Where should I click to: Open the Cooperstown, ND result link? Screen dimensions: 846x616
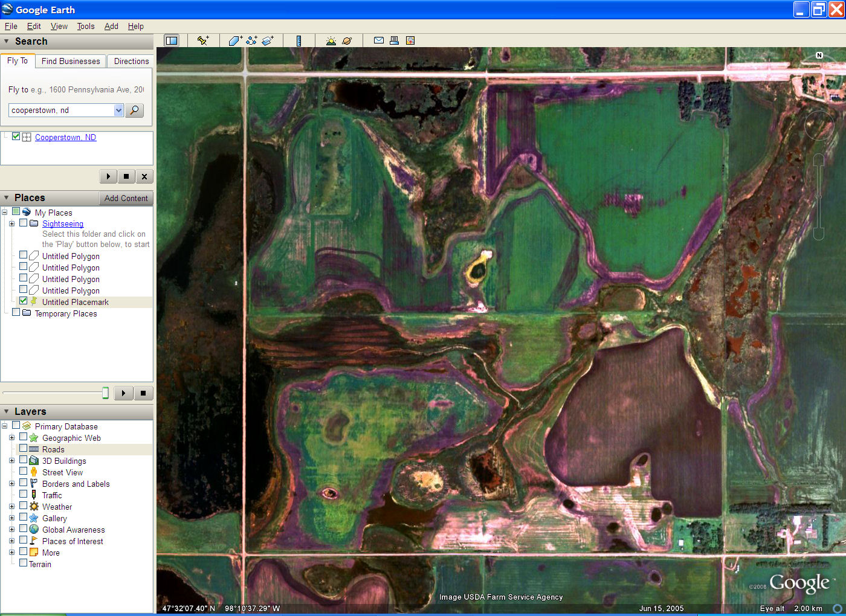(x=65, y=137)
